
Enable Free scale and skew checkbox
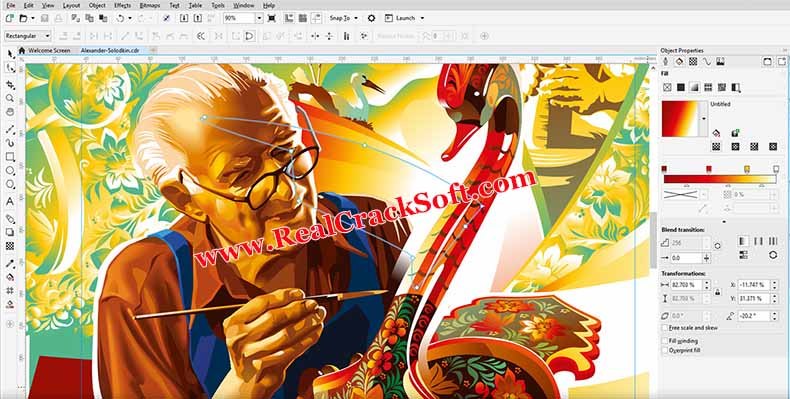(x=665, y=328)
